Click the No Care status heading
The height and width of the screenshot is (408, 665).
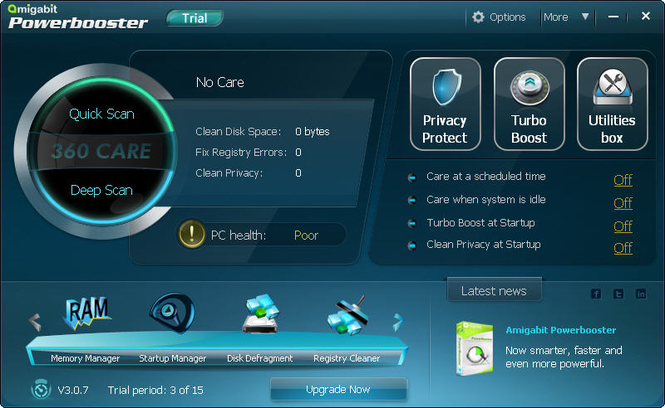click(x=220, y=82)
